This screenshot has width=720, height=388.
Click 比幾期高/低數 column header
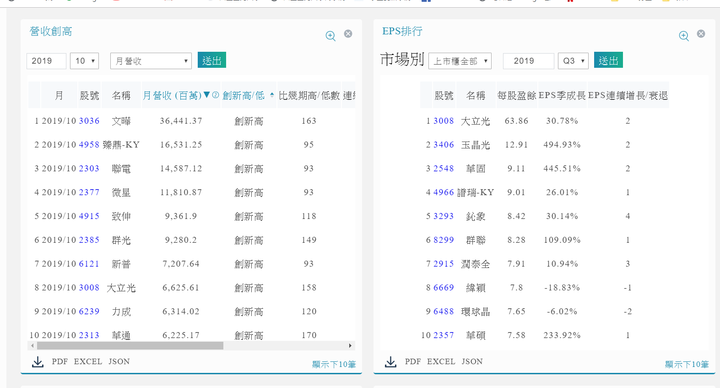(309, 96)
